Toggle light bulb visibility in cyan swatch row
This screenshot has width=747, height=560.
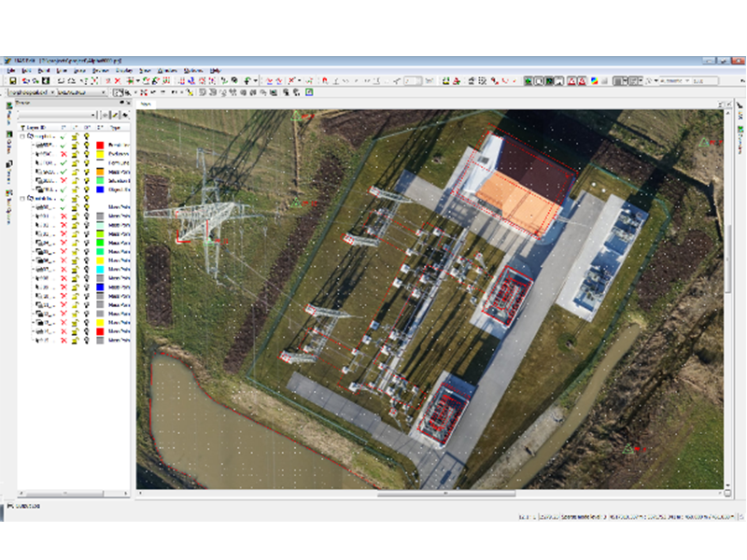(87, 270)
